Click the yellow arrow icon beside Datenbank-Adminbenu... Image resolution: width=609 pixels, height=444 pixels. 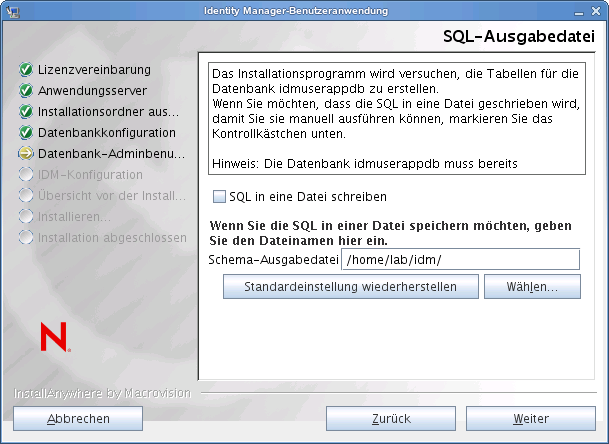tap(26, 153)
